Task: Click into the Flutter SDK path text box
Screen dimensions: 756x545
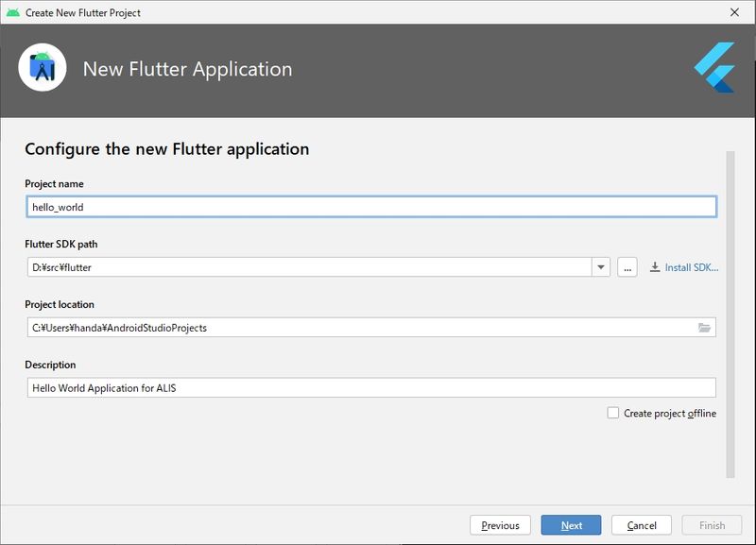Action: (309, 267)
